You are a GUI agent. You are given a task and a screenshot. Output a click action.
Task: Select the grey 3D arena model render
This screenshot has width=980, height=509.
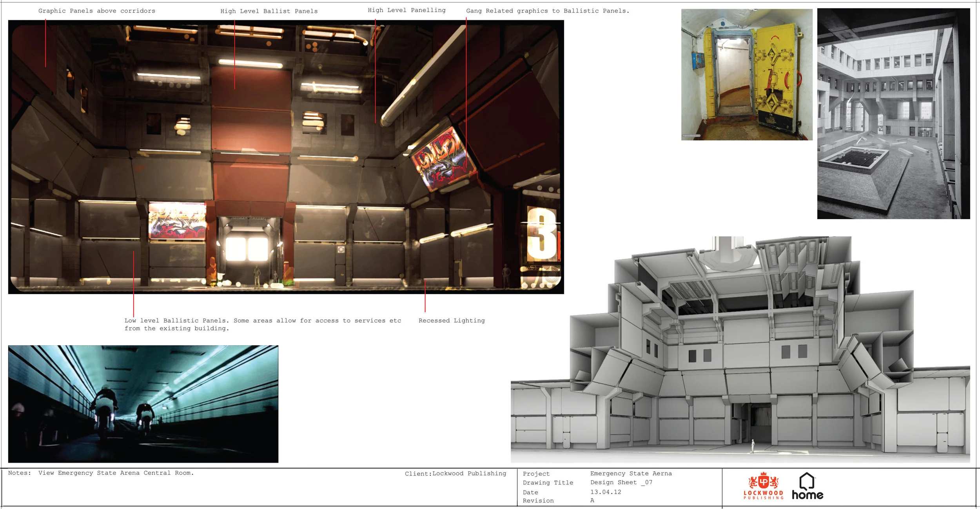pyautogui.click(x=740, y=349)
